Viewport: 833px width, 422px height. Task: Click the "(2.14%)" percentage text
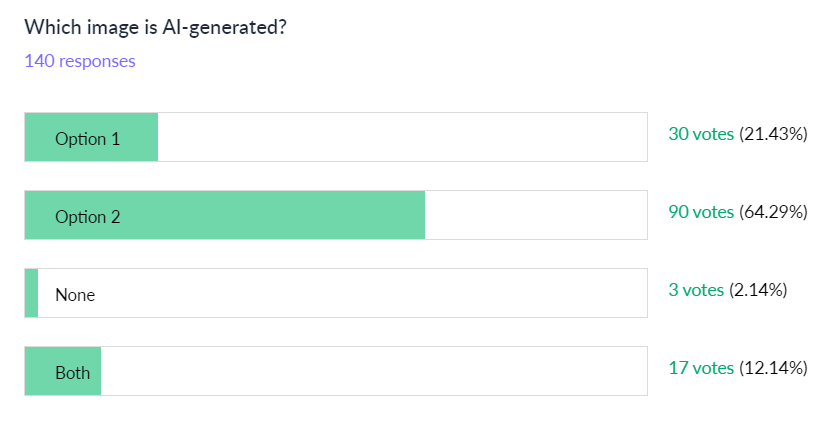(758, 290)
